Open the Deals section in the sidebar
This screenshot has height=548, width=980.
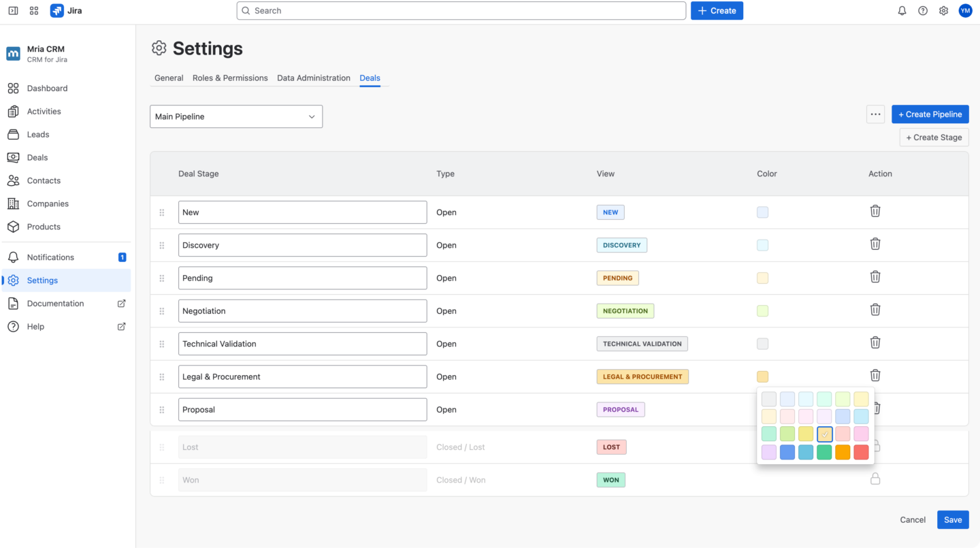pyautogui.click(x=36, y=157)
